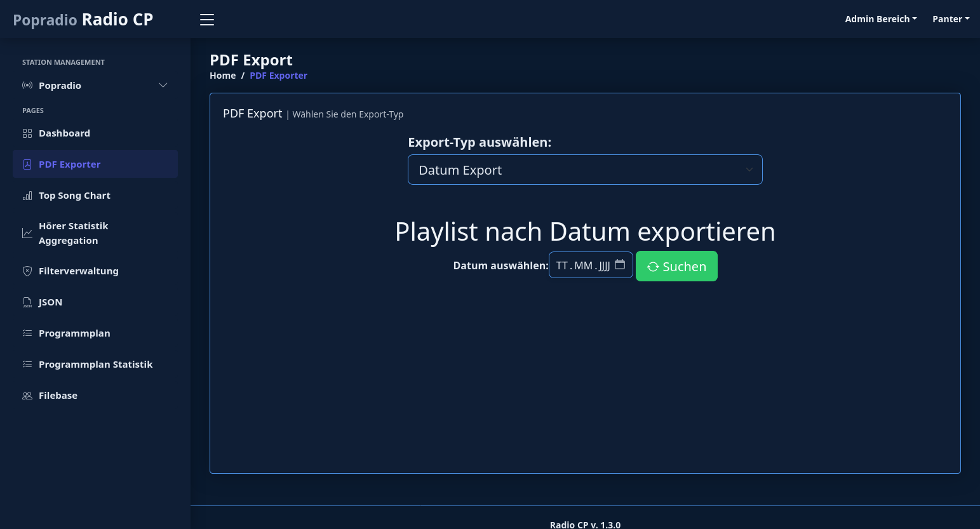Open the Export-Typ dropdown showing Datum Export
The image size is (980, 529).
(x=585, y=170)
